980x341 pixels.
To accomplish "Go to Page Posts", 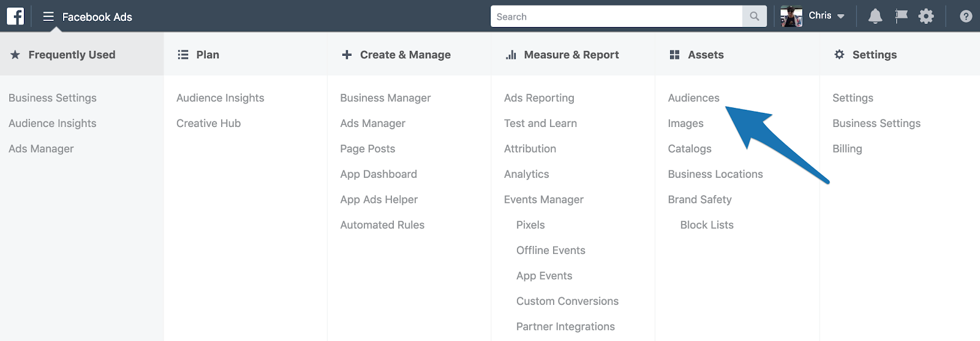I will (367, 149).
